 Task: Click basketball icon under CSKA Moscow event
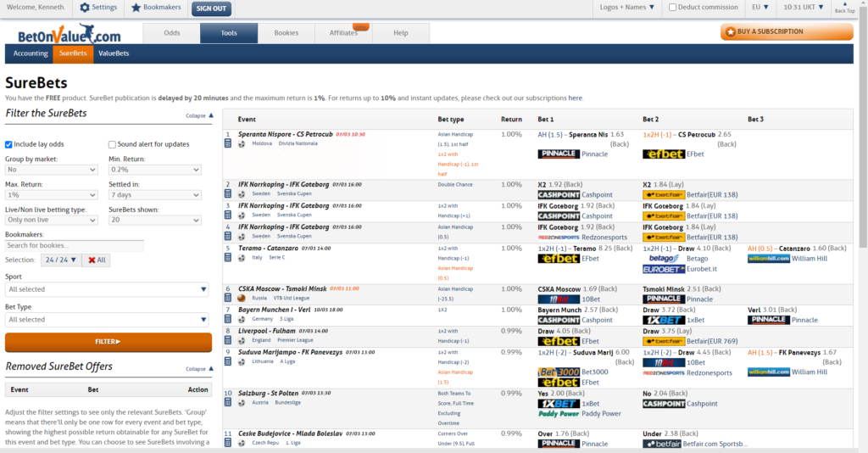242,299
